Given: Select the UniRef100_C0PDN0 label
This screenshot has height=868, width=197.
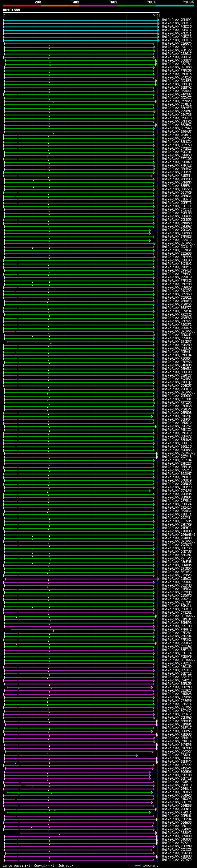Looking at the screenshot, I should 177,182.
